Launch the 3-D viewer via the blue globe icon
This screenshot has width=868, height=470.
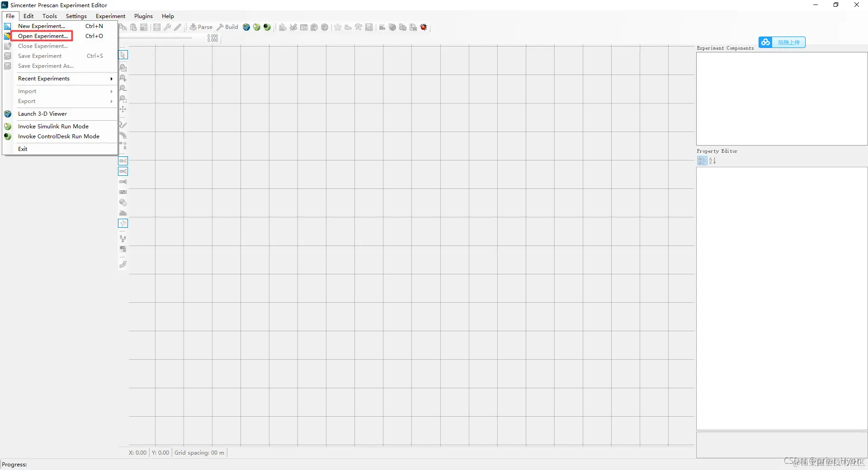tap(246, 27)
